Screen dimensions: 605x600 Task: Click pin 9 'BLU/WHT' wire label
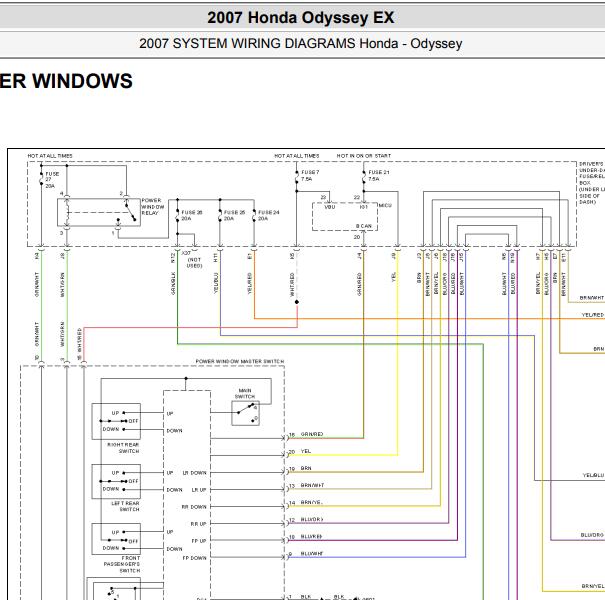click(x=312, y=554)
